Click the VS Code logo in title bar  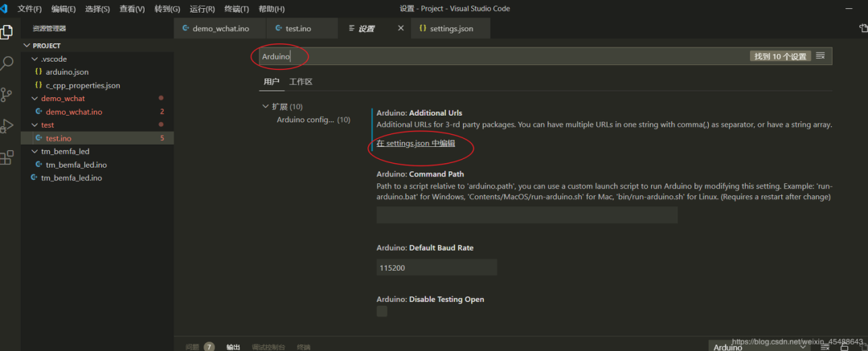coord(4,9)
